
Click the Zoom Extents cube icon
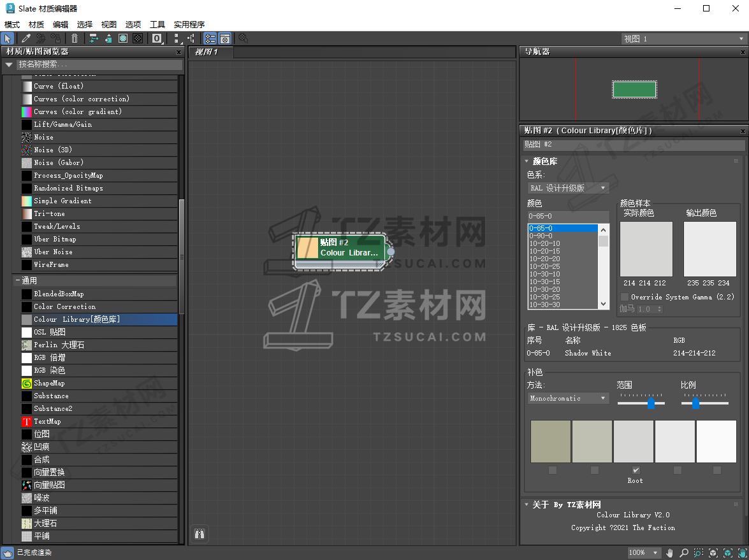(x=713, y=552)
